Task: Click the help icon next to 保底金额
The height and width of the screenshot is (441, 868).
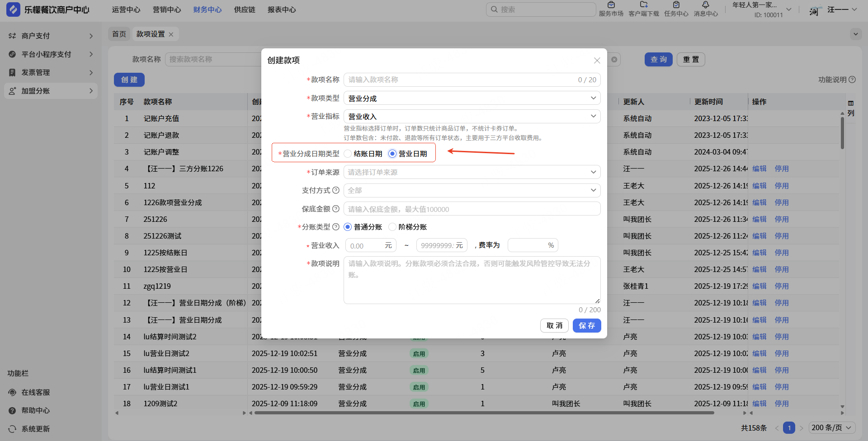Action: [x=336, y=209]
